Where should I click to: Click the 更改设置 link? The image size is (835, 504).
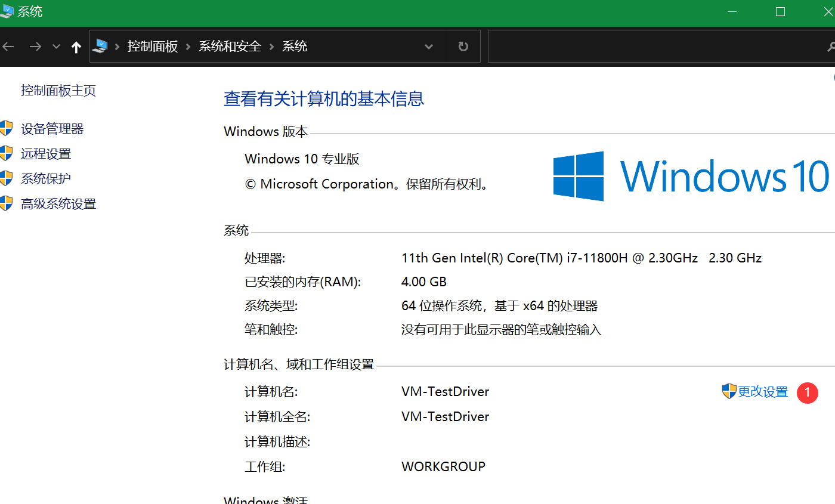click(763, 392)
